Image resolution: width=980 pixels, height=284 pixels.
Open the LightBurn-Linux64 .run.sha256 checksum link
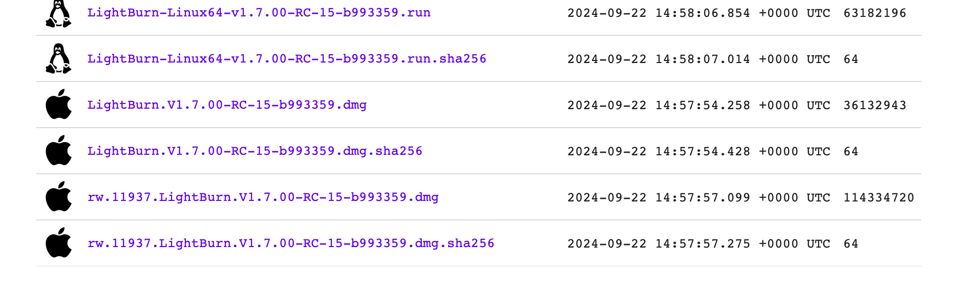pyautogui.click(x=287, y=59)
